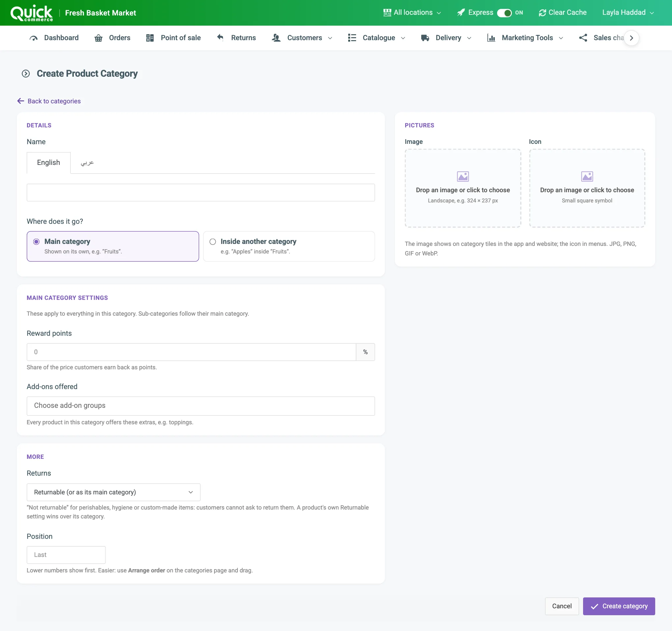Expand the Marketing Tools menu chevron
672x631 pixels.
pos(561,38)
